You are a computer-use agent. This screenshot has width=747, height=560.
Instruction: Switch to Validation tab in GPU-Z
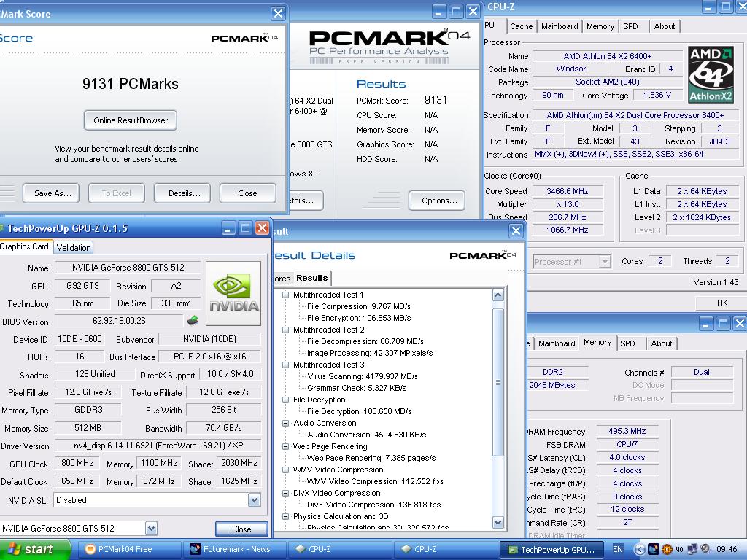74,248
